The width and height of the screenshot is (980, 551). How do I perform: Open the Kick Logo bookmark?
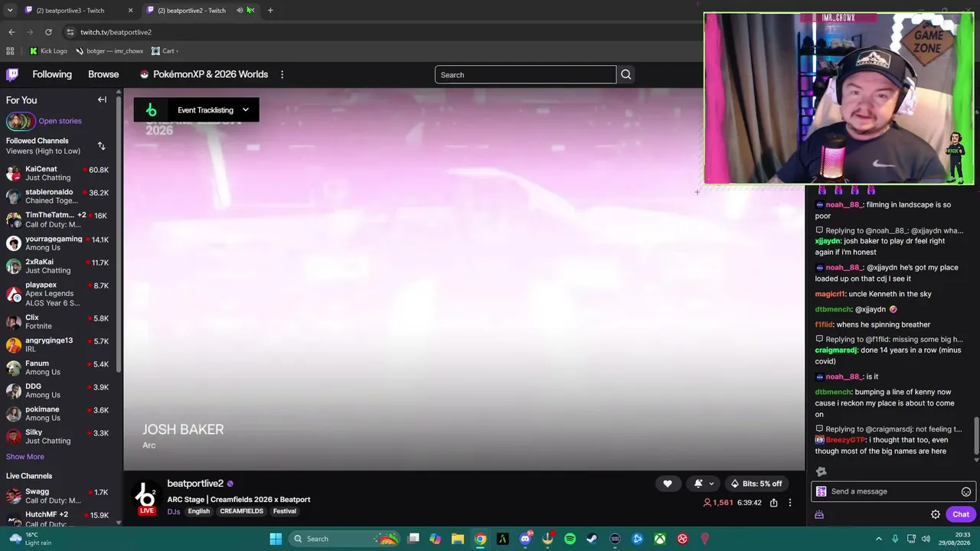pyautogui.click(x=48, y=51)
